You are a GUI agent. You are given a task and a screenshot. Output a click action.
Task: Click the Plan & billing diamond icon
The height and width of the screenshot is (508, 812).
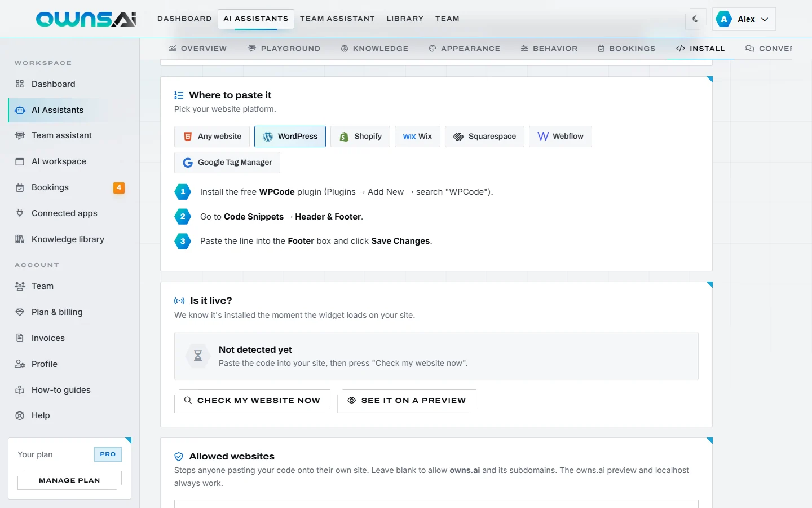pyautogui.click(x=20, y=312)
